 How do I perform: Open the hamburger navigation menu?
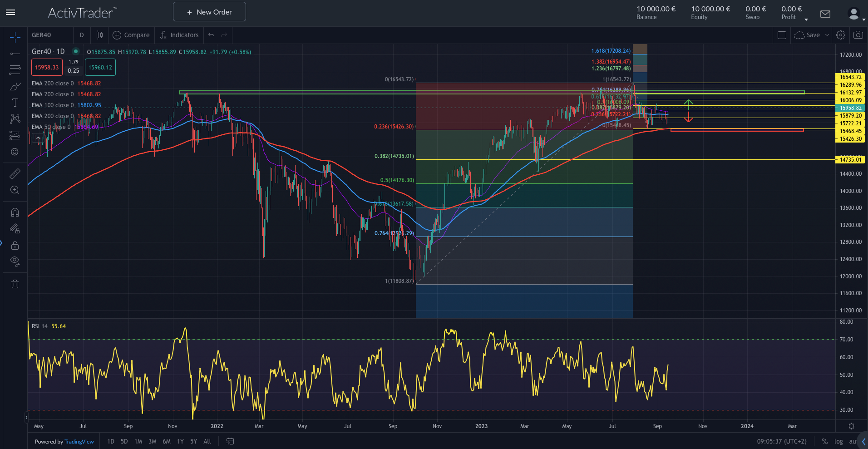pyautogui.click(x=10, y=12)
